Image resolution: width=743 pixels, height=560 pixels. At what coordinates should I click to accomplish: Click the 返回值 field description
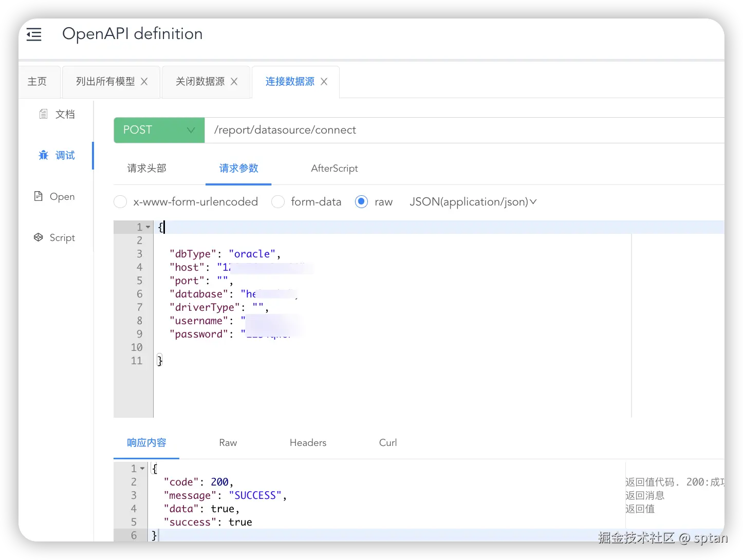click(640, 509)
